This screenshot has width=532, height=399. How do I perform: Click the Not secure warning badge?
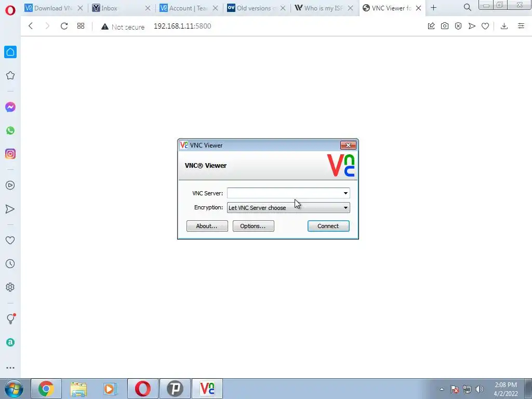(123, 26)
